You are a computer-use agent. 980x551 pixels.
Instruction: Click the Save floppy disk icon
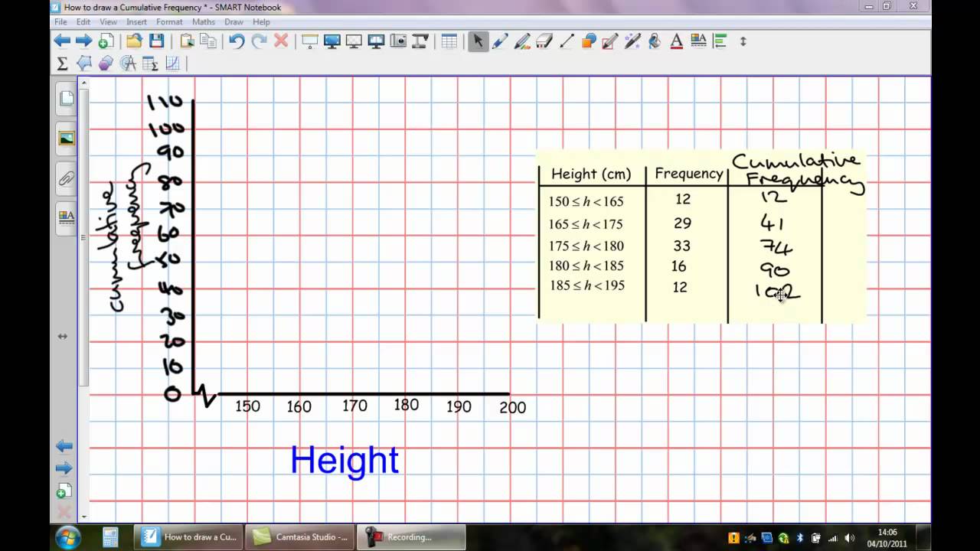point(156,41)
